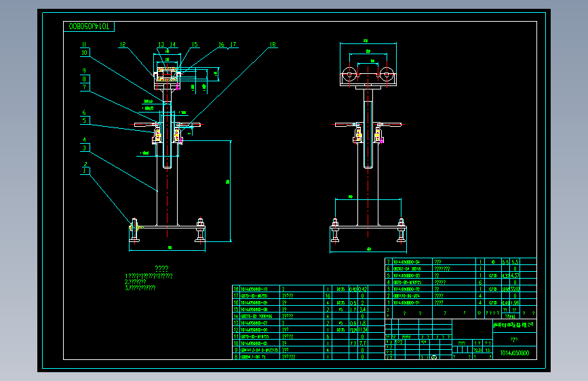Select the 6.5 total weight in row 7
The width and height of the screenshot is (588, 381).
515,262
